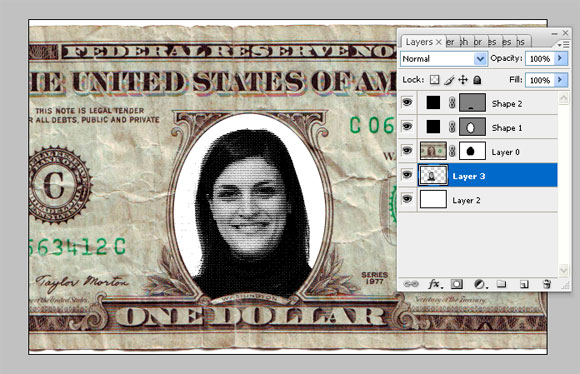Select the Layer 2 row

478,200
